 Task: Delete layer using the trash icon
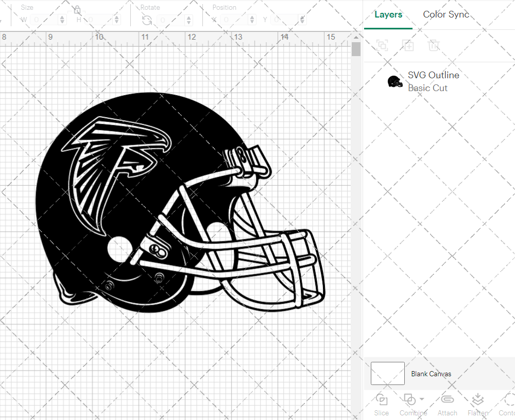point(434,45)
